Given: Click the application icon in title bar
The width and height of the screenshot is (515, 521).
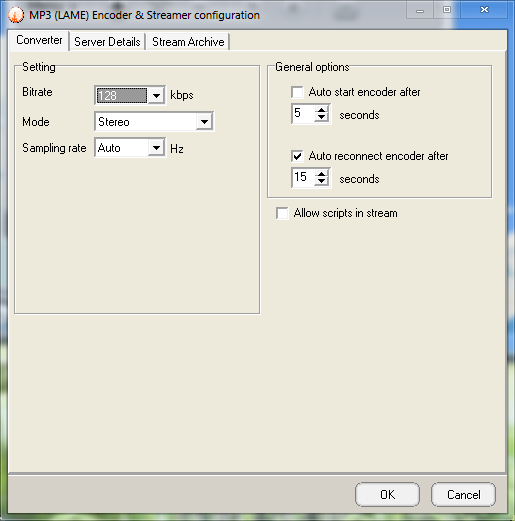Looking at the screenshot, I should (x=16, y=15).
